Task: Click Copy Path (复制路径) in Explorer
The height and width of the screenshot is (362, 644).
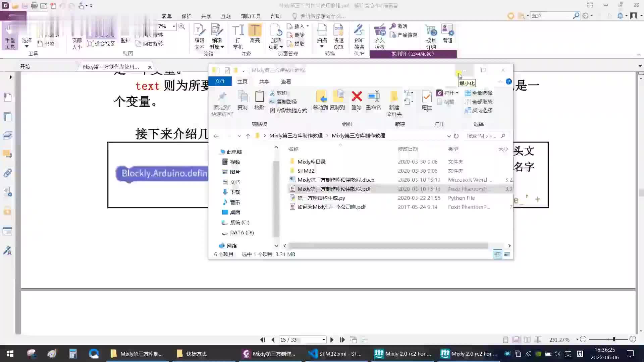Action: [283, 102]
